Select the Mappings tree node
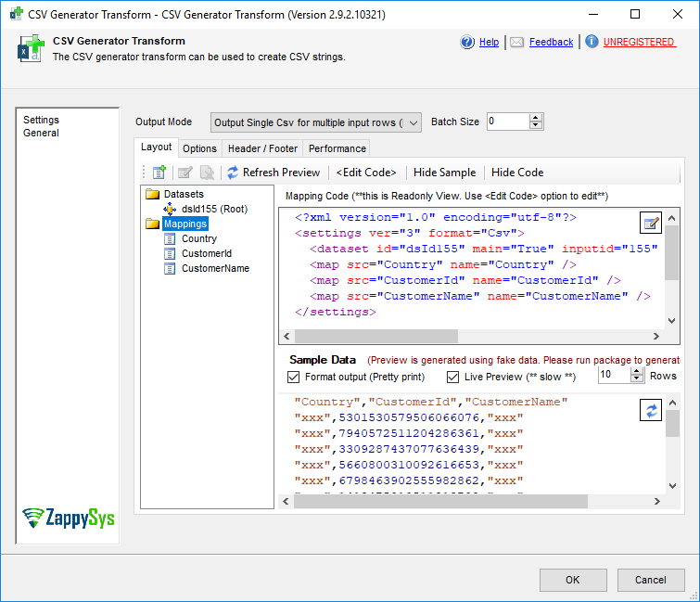The width and height of the screenshot is (700, 602). 185,224
